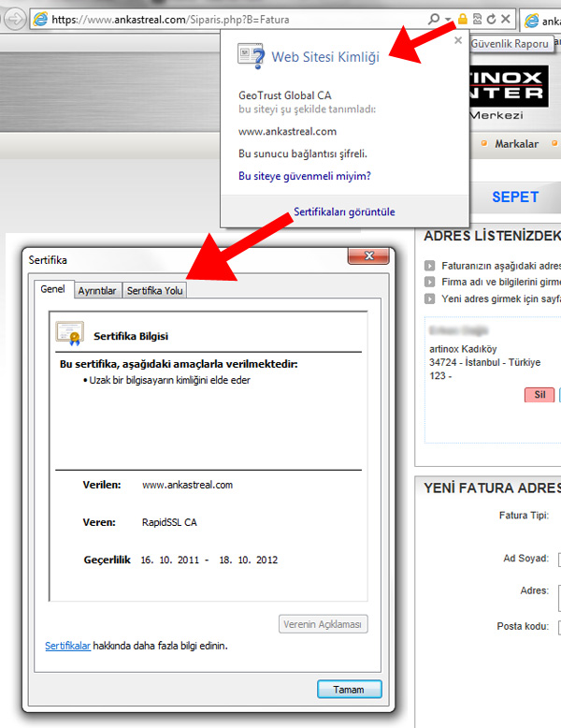Click 'Sertifikaları görüntüle' link
The width and height of the screenshot is (561, 728).
click(x=344, y=211)
